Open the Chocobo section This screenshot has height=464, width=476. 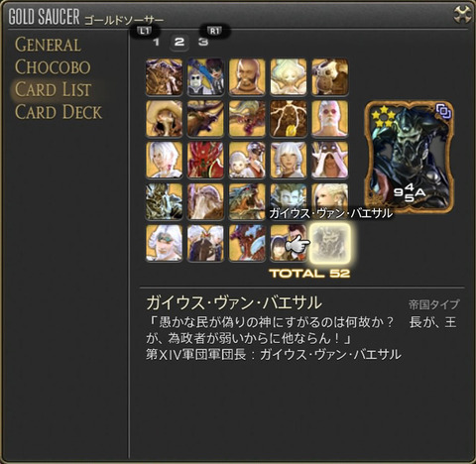coord(53,67)
